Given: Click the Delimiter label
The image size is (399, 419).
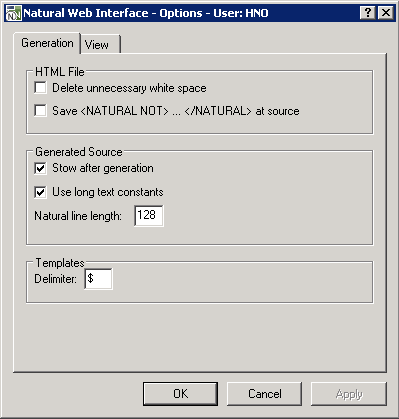Looking at the screenshot, I should click(55, 279).
